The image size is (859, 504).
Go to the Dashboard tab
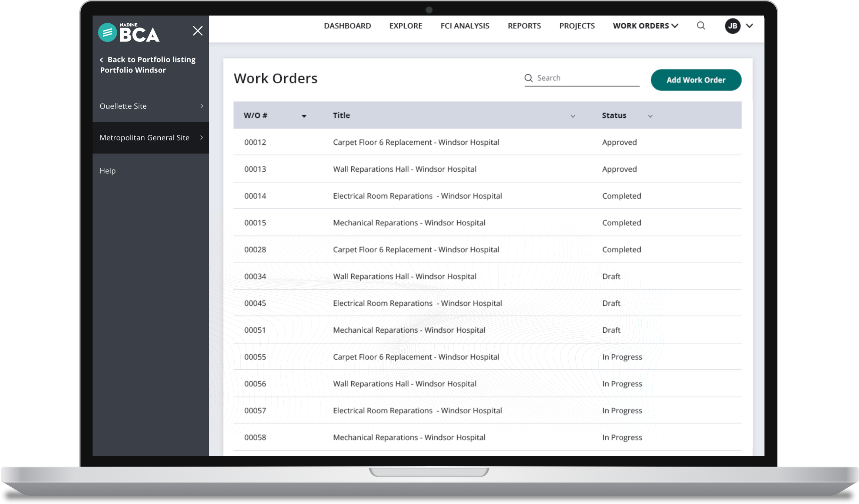click(347, 26)
